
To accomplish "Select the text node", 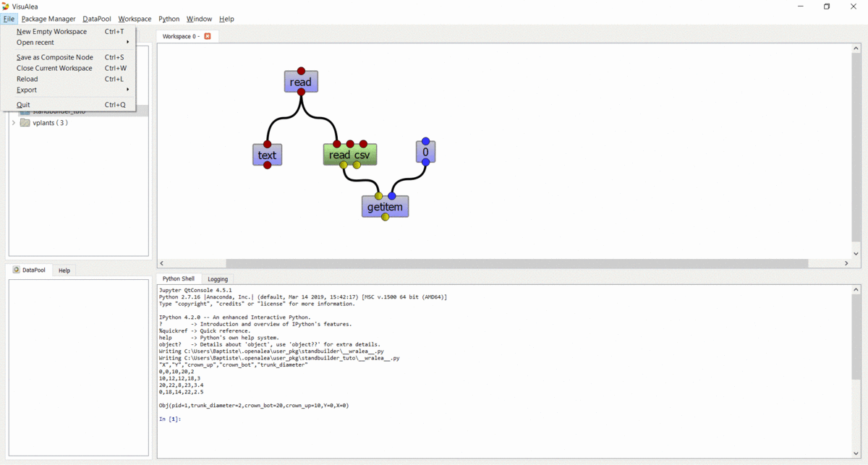I will click(x=267, y=155).
